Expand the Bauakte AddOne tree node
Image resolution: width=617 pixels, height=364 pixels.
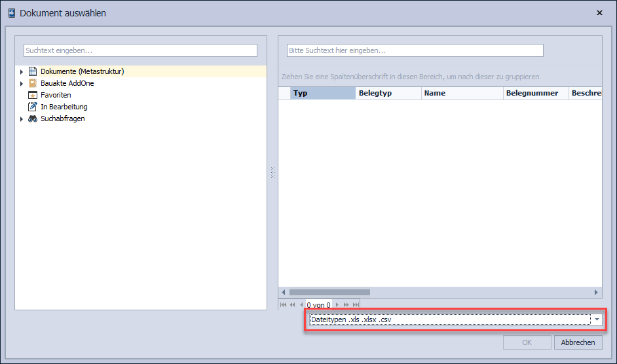pos(22,83)
